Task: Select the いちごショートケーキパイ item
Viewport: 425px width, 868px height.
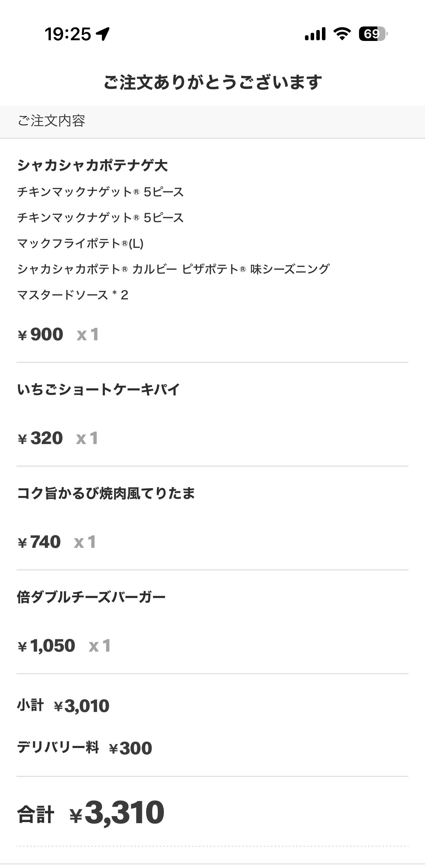Action: coord(98,389)
